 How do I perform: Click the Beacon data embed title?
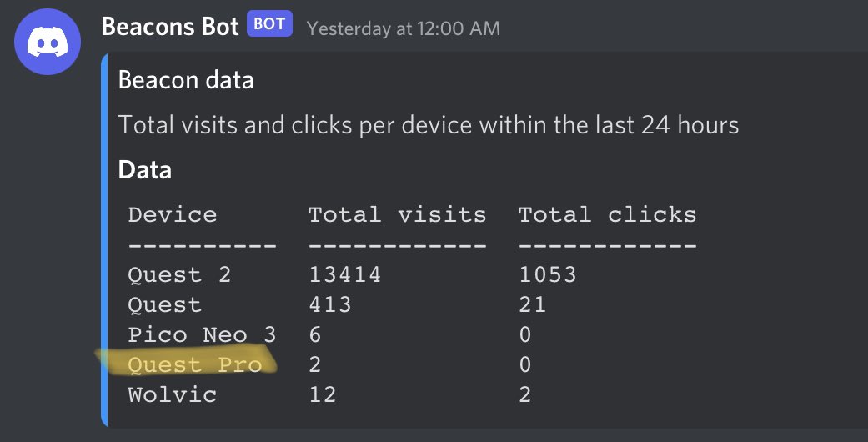[x=186, y=80]
